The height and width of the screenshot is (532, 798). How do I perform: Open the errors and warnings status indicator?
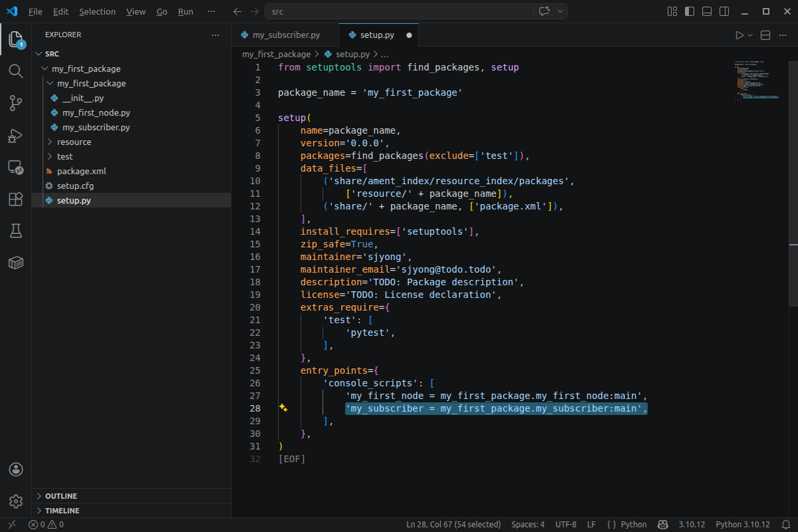(46, 524)
